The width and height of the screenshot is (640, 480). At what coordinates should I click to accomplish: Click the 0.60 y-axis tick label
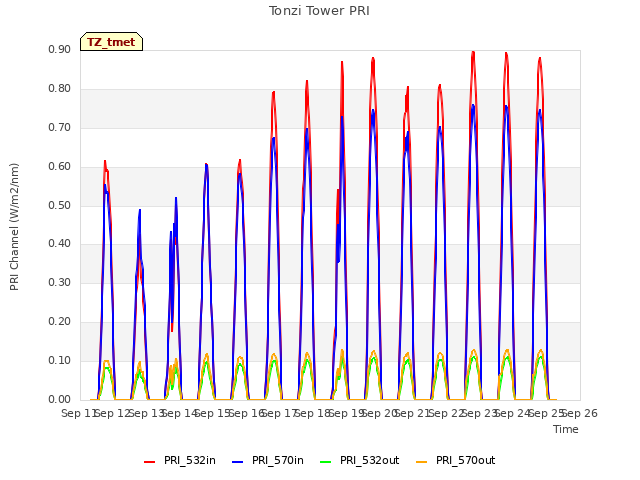(60, 167)
